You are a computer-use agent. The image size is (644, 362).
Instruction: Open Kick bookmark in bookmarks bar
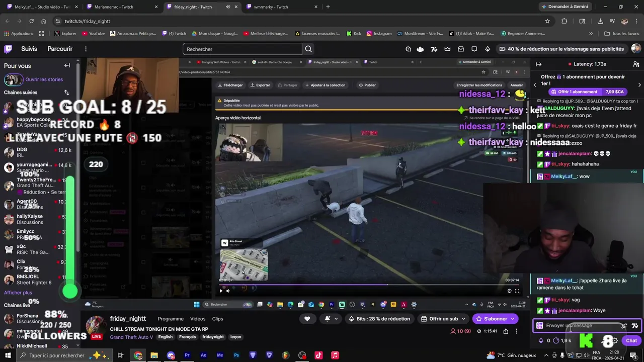pos(354,34)
